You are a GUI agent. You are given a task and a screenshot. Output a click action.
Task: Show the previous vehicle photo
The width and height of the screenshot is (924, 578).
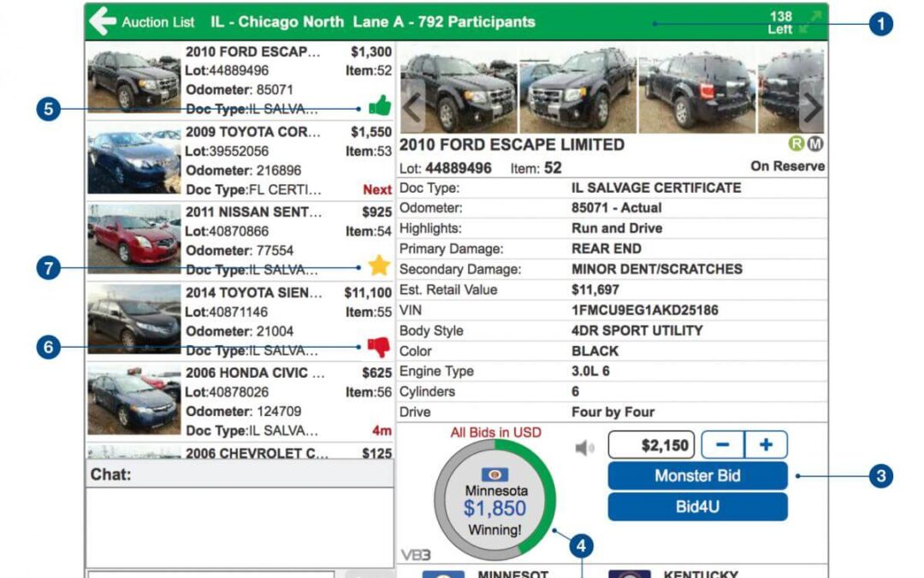coord(412,107)
